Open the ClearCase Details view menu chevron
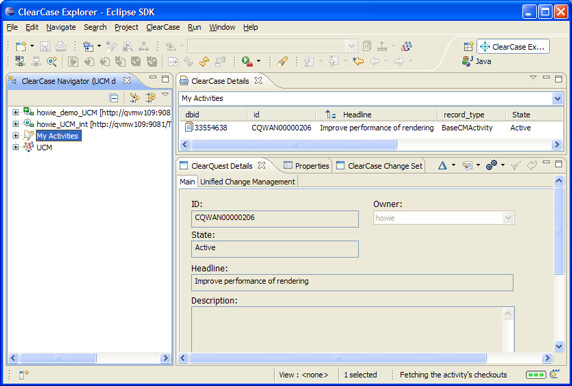572x386 pixels. click(x=533, y=77)
